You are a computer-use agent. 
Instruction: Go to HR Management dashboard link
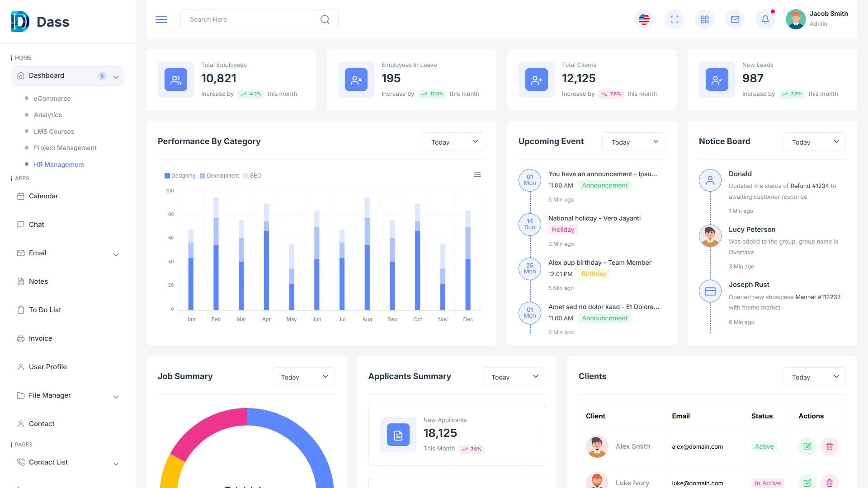point(59,164)
